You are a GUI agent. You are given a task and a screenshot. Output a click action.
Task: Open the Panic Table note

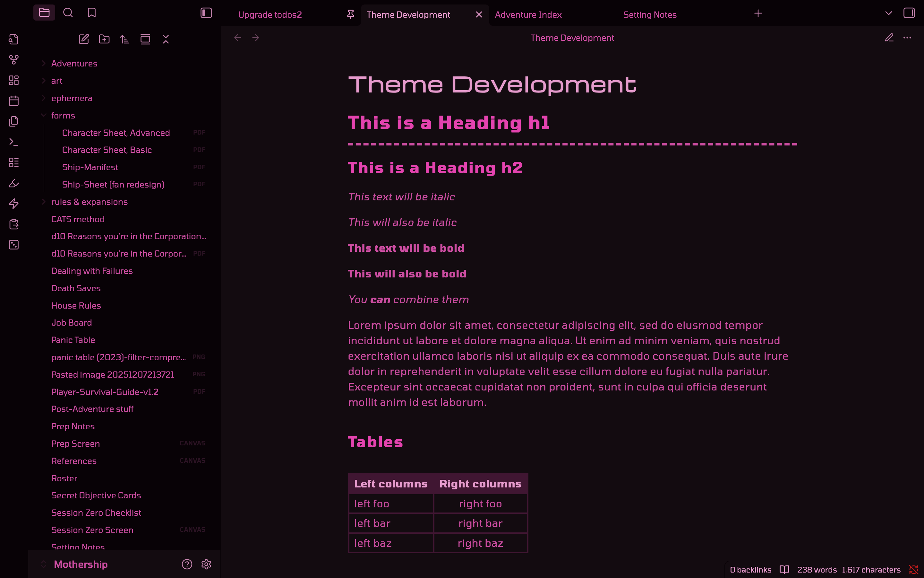pyautogui.click(x=73, y=340)
